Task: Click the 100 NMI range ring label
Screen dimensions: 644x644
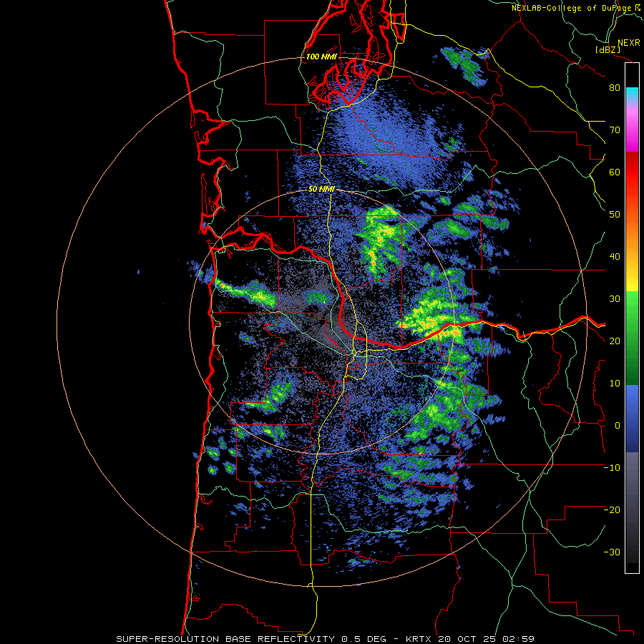Action: (321, 57)
